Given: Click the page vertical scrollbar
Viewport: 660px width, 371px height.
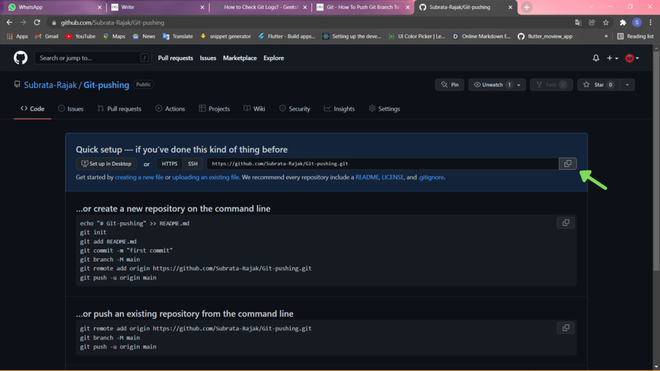Looking at the screenshot, I should (656, 160).
